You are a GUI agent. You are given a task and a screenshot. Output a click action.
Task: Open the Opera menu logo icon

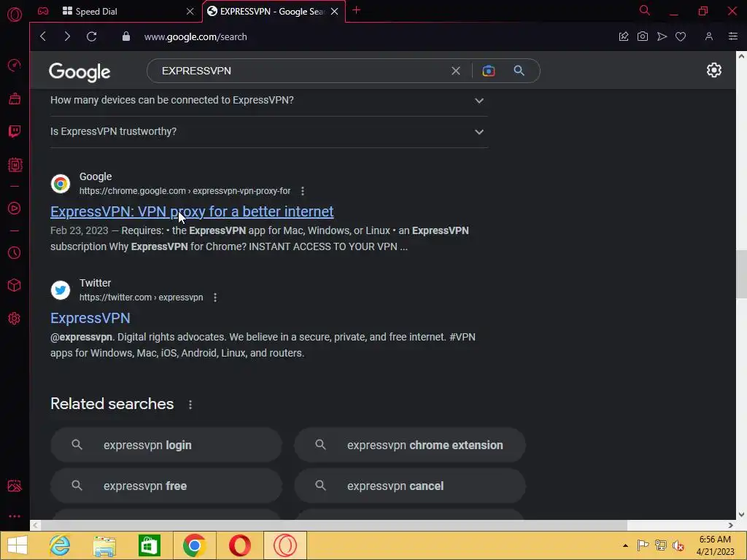[x=15, y=15]
